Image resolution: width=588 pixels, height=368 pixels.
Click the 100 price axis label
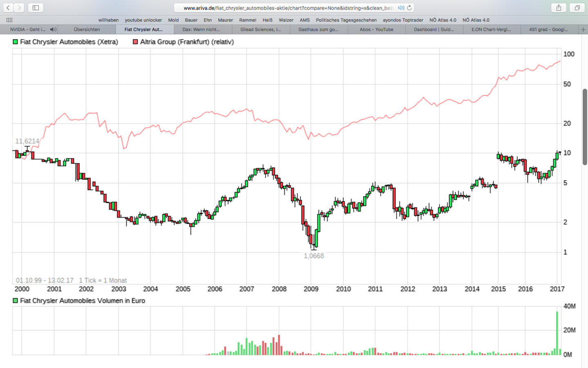[569, 54]
